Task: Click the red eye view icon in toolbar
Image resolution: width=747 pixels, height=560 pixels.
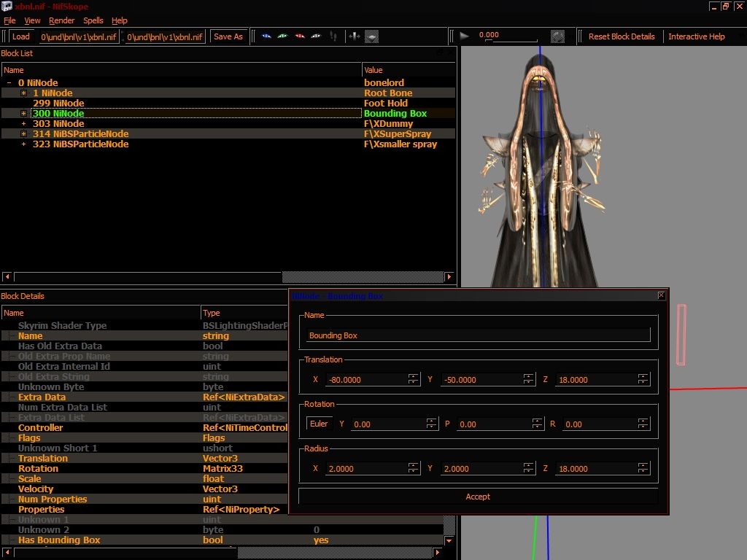Action: 300,36
